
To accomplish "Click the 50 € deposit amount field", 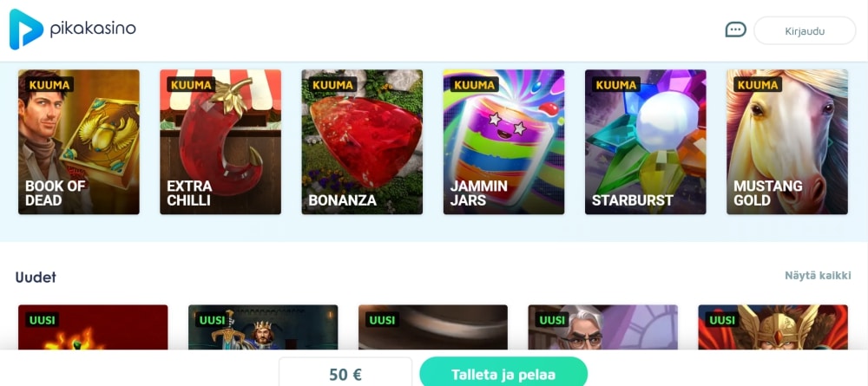I will 345,371.
